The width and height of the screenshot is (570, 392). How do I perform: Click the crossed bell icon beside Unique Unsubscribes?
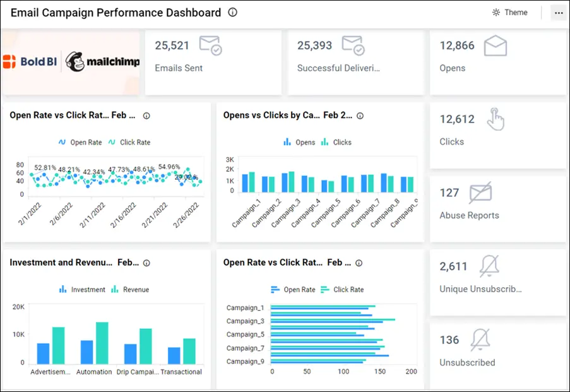tap(490, 266)
